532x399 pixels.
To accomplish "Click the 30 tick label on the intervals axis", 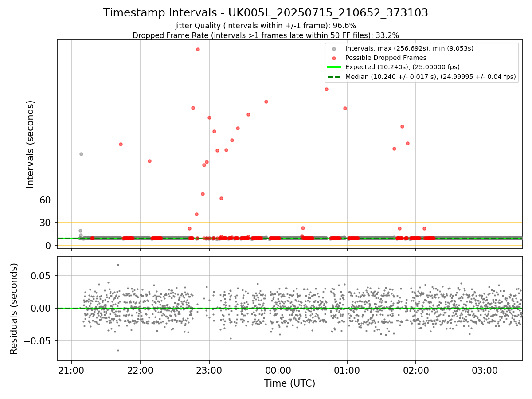I will (46, 223).
